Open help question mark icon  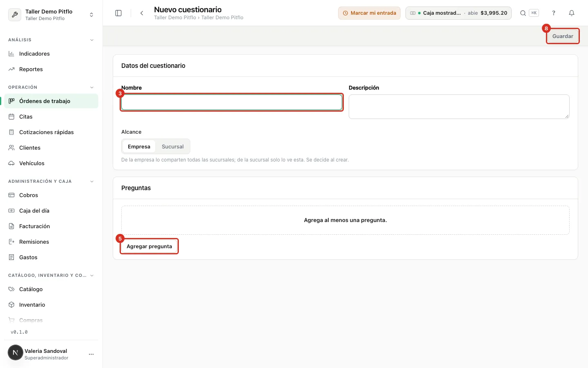[x=554, y=13]
